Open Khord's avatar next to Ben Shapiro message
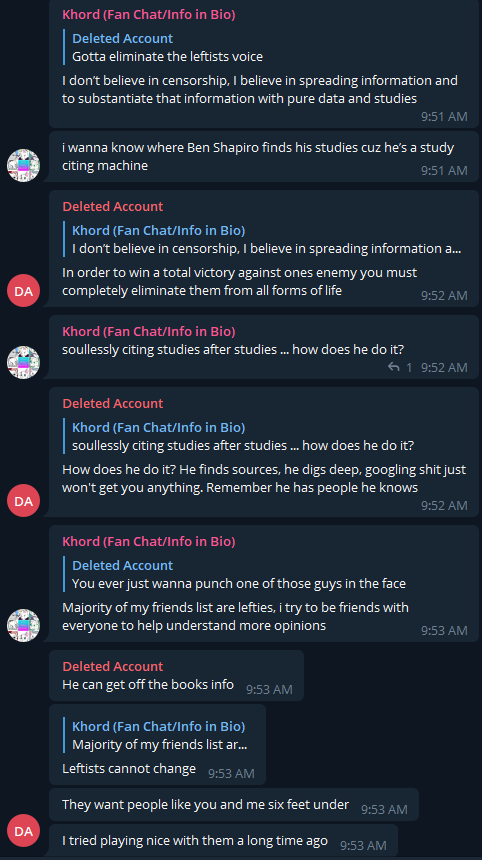 click(x=24, y=165)
